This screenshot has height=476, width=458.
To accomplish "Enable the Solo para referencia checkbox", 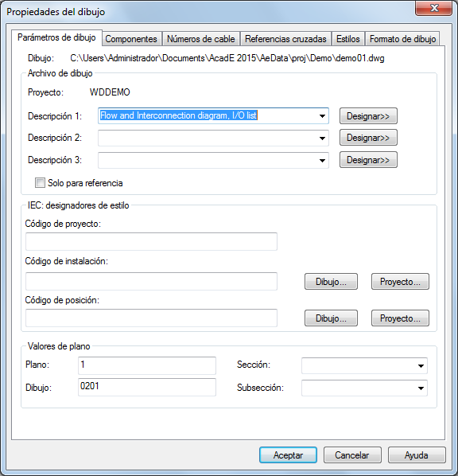I will tap(40, 183).
